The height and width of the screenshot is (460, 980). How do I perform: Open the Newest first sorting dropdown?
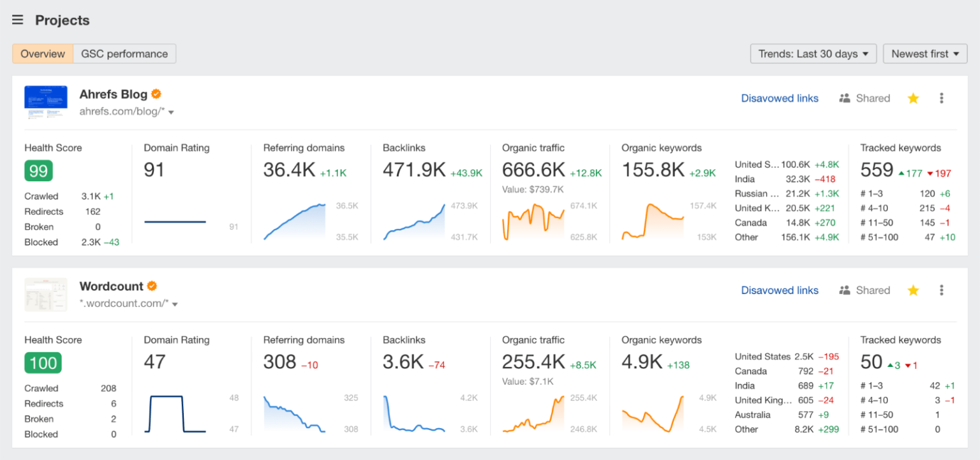[x=925, y=54]
